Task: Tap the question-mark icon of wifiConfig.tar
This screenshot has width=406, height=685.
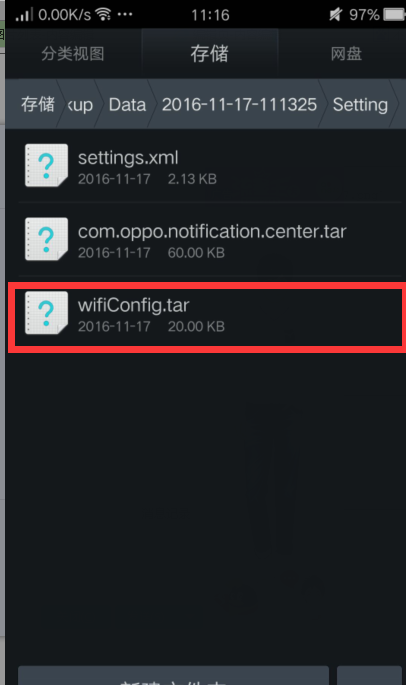Action: [46, 313]
